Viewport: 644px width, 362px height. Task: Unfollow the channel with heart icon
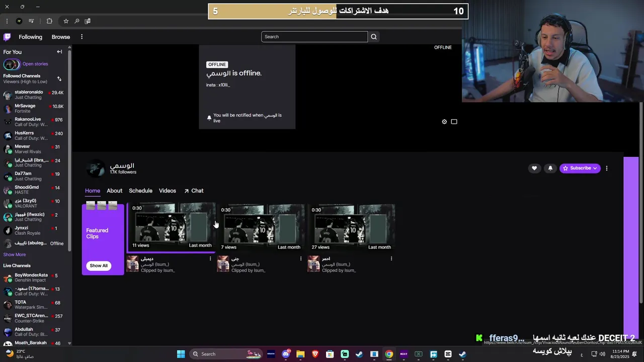click(x=534, y=168)
